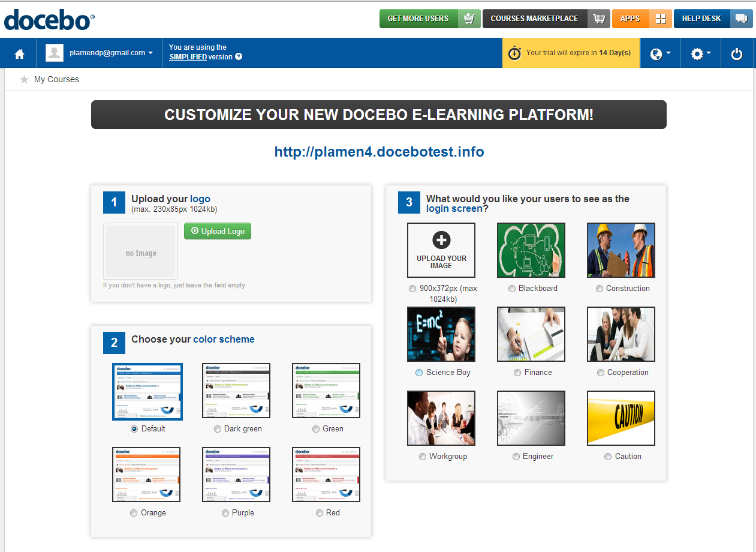Click the Default color scheme preview

147,391
